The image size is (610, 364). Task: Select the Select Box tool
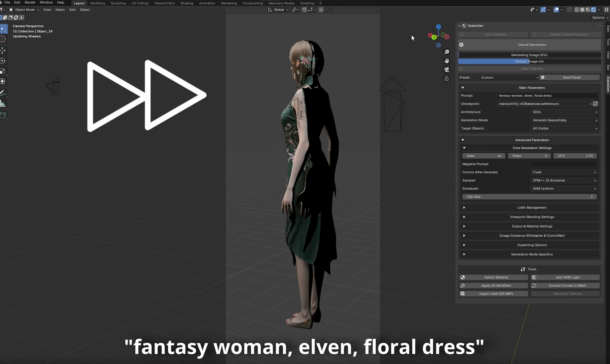[x=3, y=28]
